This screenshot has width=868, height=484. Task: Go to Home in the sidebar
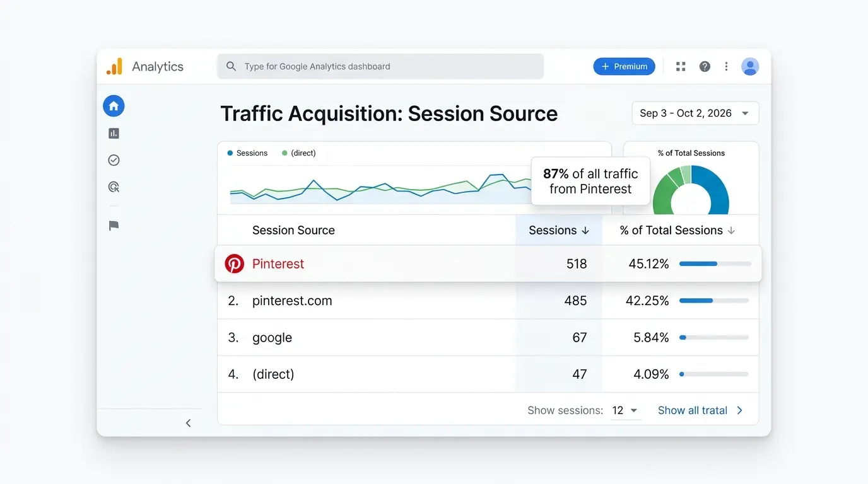click(x=114, y=106)
